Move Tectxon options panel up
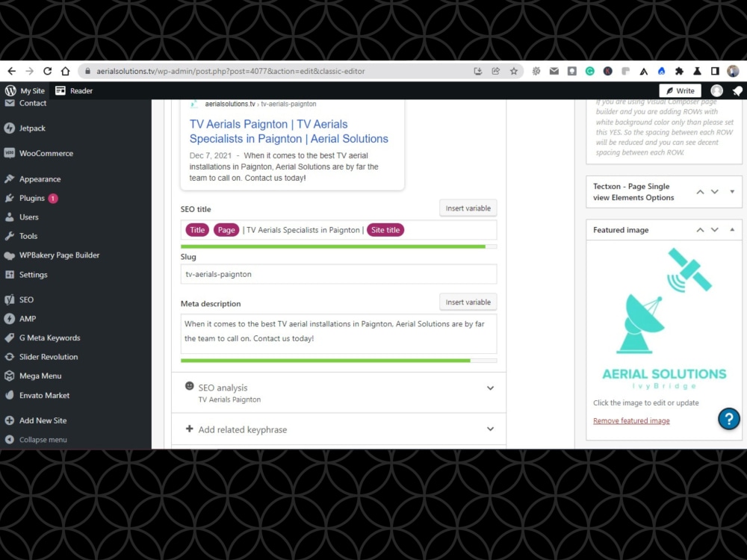Image resolution: width=747 pixels, height=560 pixels. (x=700, y=192)
